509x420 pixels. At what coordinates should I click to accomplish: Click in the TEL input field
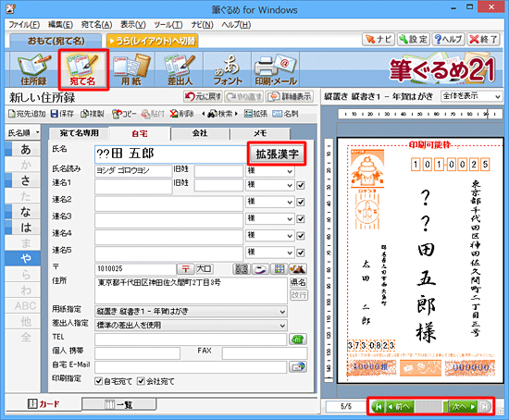(x=191, y=340)
